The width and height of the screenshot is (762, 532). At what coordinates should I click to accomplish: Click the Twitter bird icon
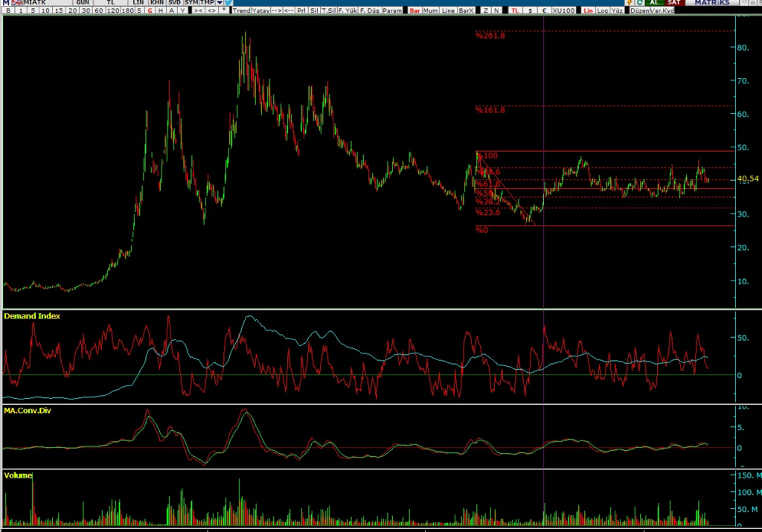coord(228,3)
